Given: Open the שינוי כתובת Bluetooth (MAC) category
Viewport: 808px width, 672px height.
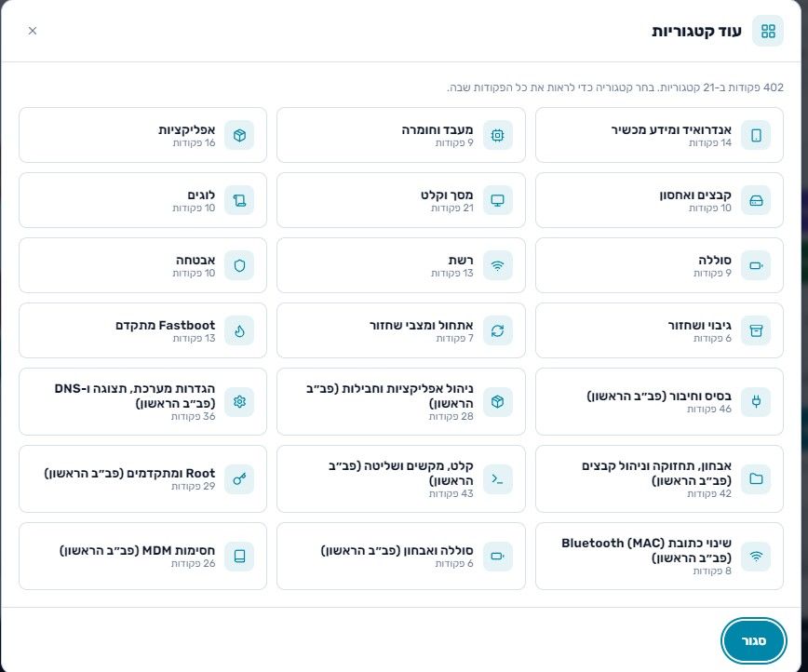Looking at the screenshot, I should (659, 556).
